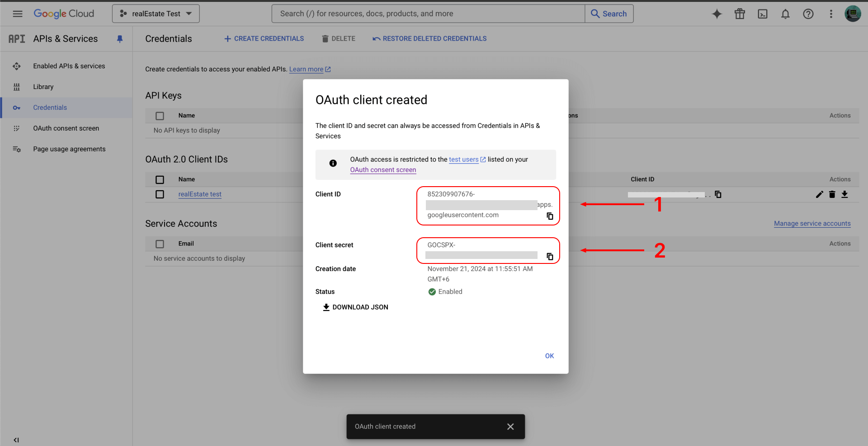Open the help question mark menu
The image size is (868, 446).
(x=808, y=14)
